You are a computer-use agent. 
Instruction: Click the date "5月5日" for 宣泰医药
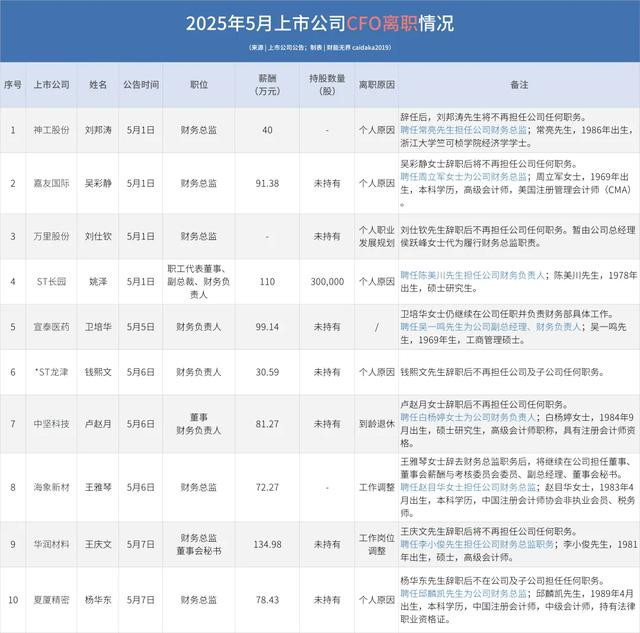141,327
